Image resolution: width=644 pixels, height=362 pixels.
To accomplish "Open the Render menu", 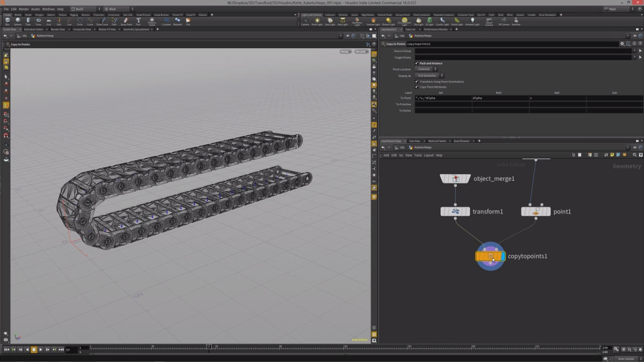I will pyautogui.click(x=24, y=9).
